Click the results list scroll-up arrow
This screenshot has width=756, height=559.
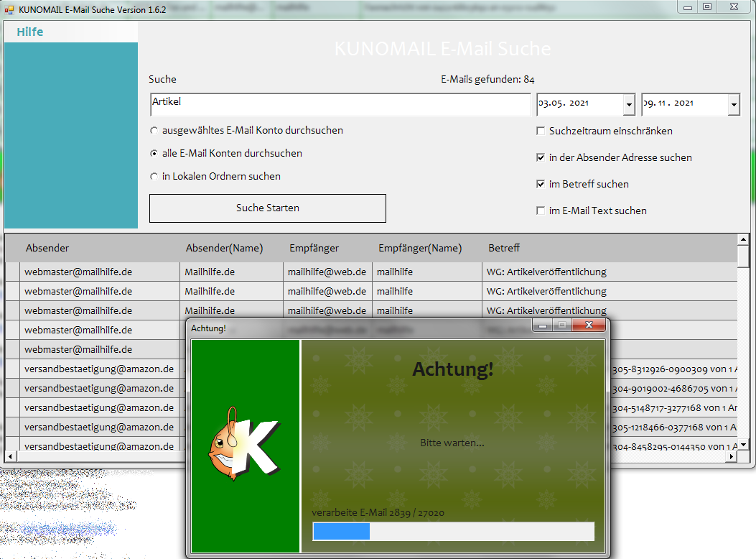point(743,239)
